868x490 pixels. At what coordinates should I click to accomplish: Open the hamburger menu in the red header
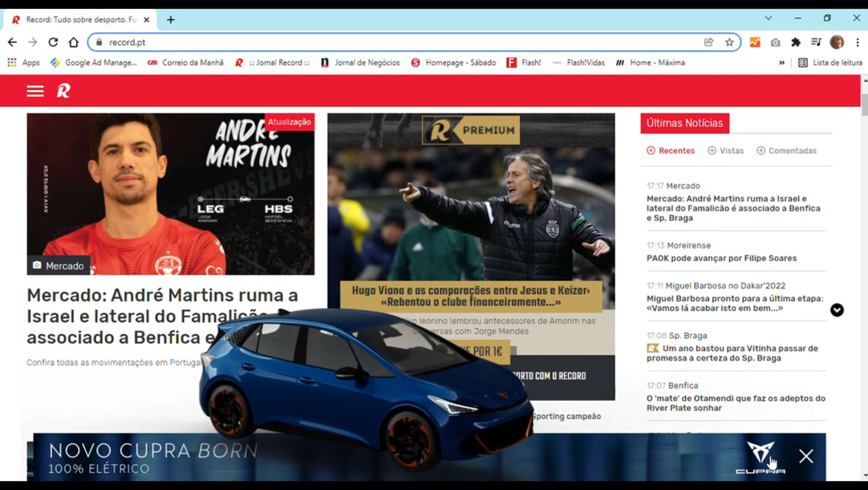pyautogui.click(x=35, y=91)
